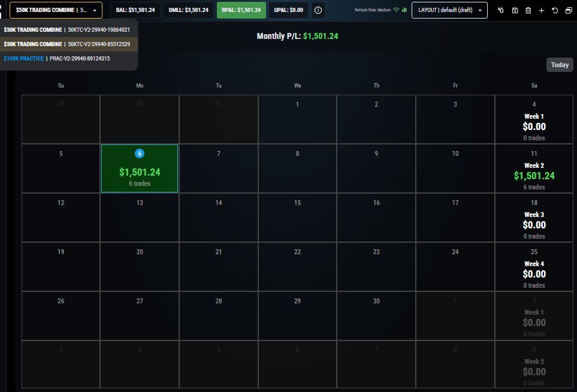Select calendar day 21
Viewport: 577px width, 392px height.
pos(219,267)
